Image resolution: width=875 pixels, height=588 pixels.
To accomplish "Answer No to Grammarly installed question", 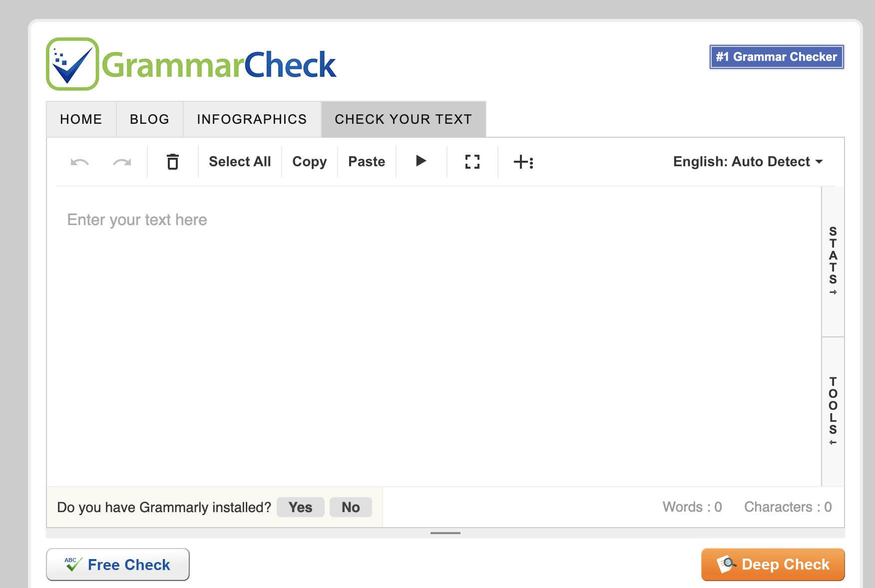I will pyautogui.click(x=351, y=507).
